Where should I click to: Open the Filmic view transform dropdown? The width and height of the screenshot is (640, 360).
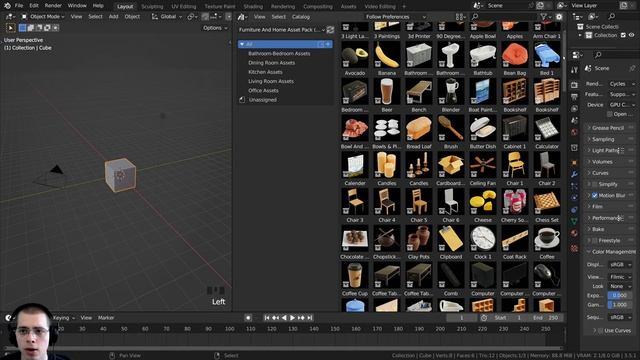pos(620,277)
